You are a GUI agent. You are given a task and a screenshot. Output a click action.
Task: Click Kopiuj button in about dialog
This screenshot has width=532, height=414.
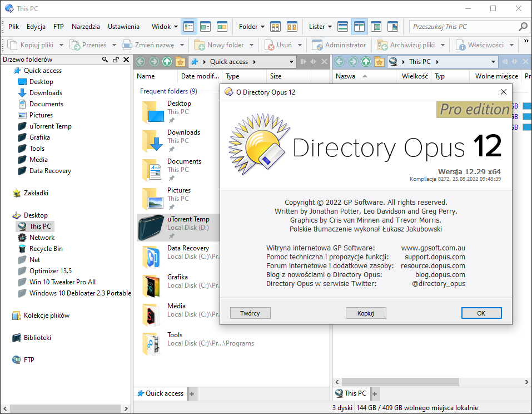pyautogui.click(x=365, y=313)
